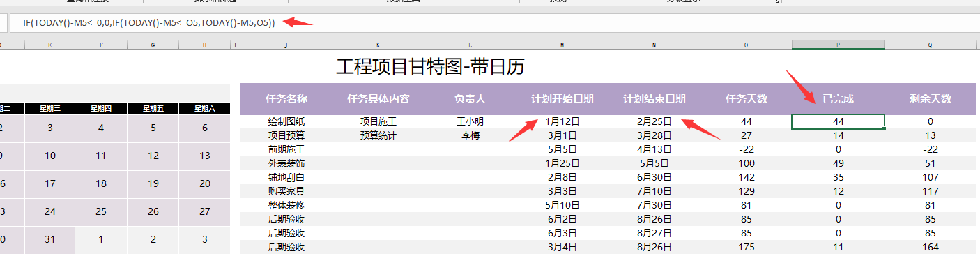980x263 pixels.
Task: Select the 前期施工 task cell
Action: tap(286, 149)
